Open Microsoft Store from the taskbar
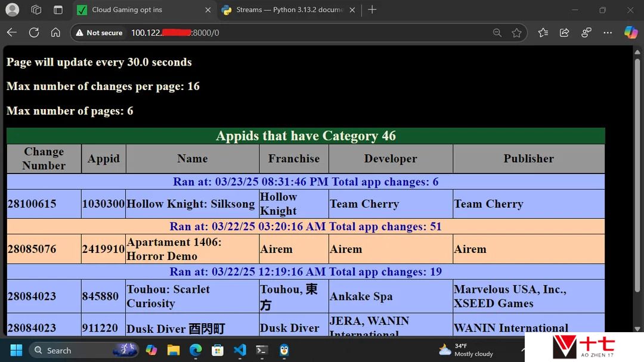This screenshot has width=644, height=362. pyautogui.click(x=218, y=350)
